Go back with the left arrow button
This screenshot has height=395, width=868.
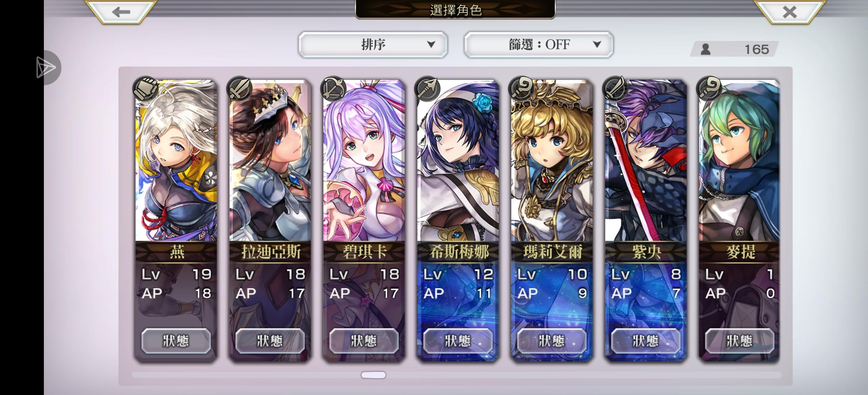point(121,12)
